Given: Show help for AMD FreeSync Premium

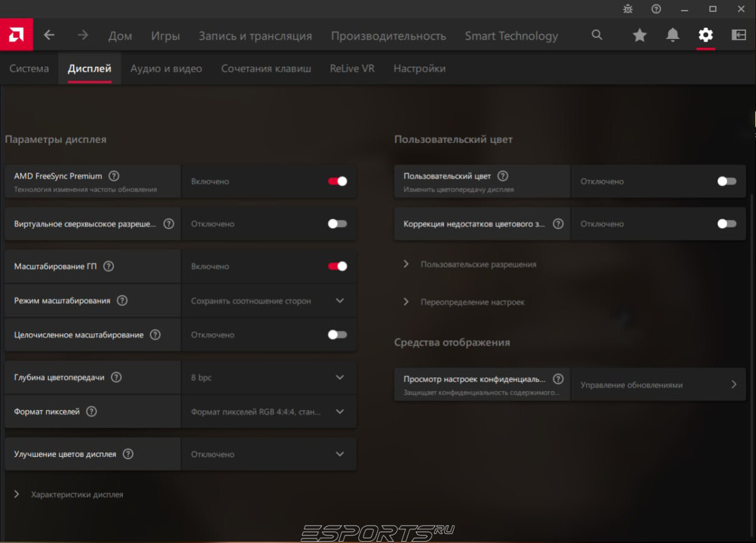Looking at the screenshot, I should click(114, 176).
